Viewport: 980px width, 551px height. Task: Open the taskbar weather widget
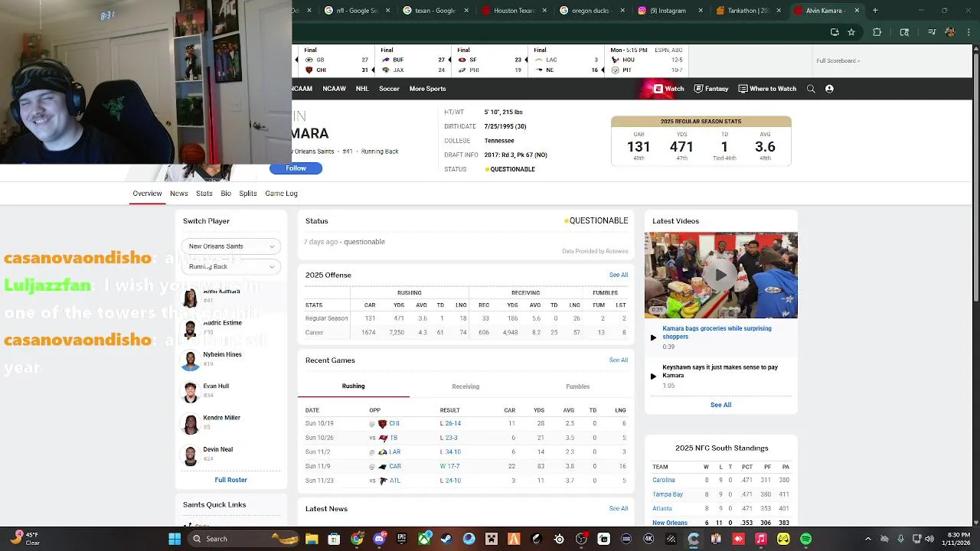24,539
